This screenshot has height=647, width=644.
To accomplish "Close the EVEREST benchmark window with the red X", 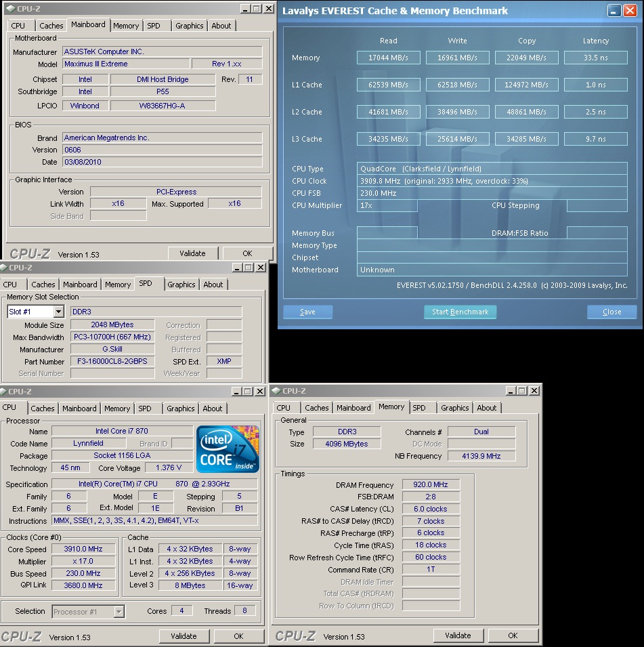I will 630,11.
